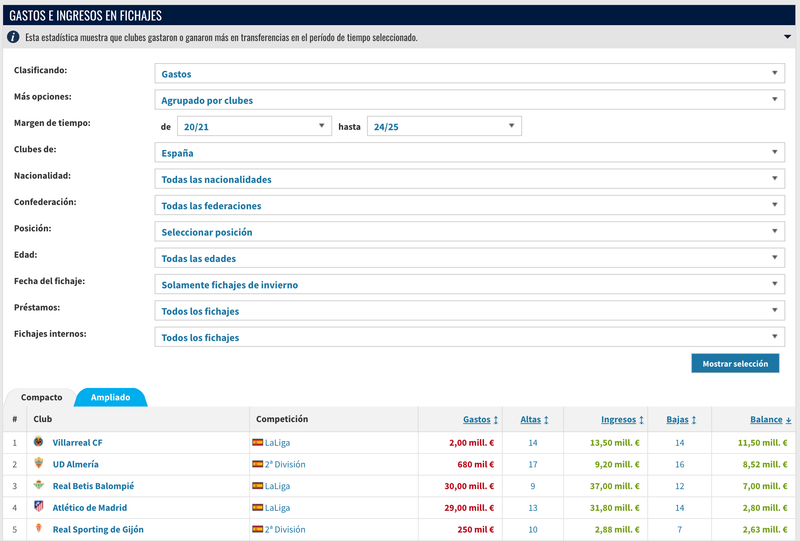Click the Spain flag in UD Almería's row
The width and height of the screenshot is (800, 541).
coord(258,464)
